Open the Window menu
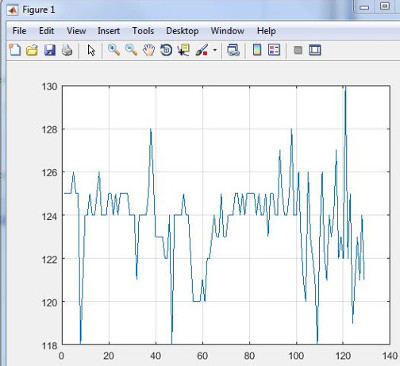The image size is (400, 366). click(228, 31)
